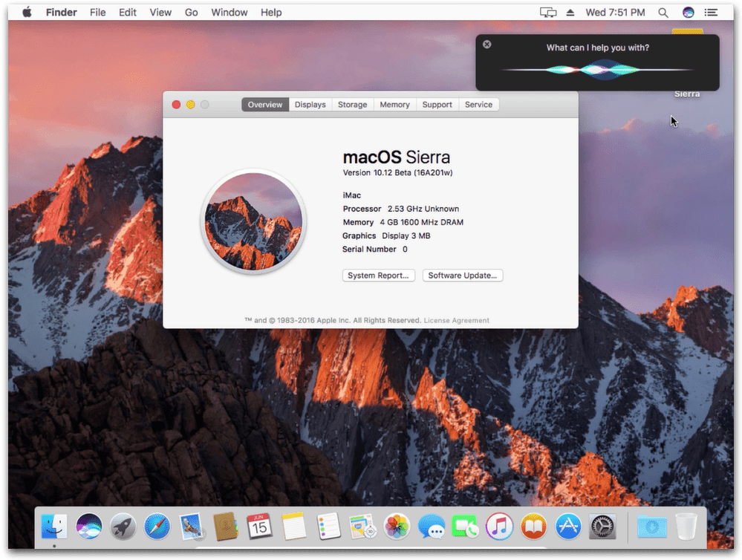Click the clock Wed 7:51 PM
The image size is (742, 560).
(x=615, y=13)
